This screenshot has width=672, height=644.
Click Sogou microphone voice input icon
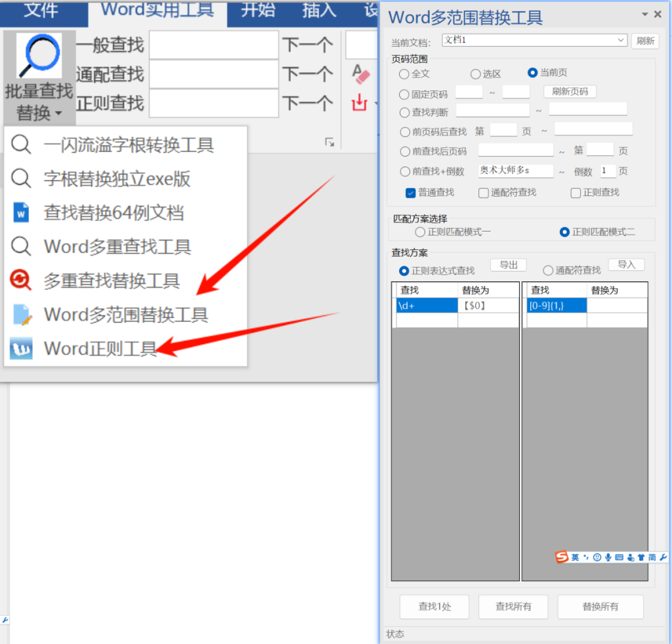click(608, 557)
